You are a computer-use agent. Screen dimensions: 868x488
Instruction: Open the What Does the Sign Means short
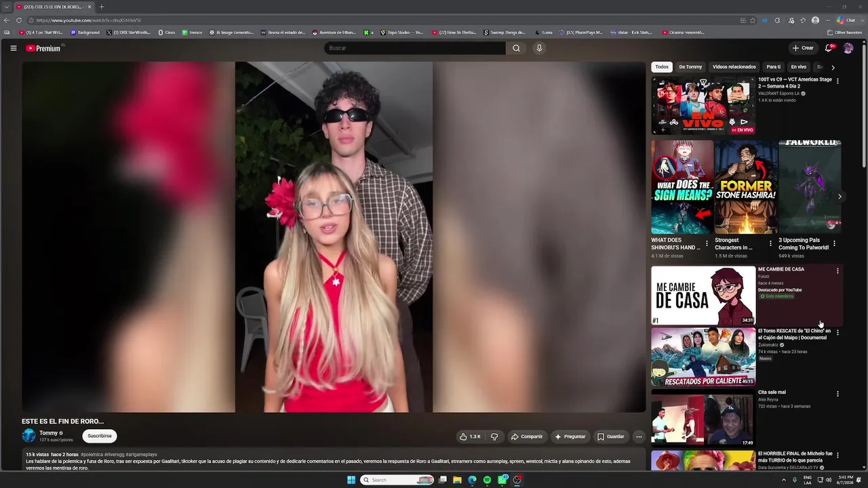click(x=682, y=187)
